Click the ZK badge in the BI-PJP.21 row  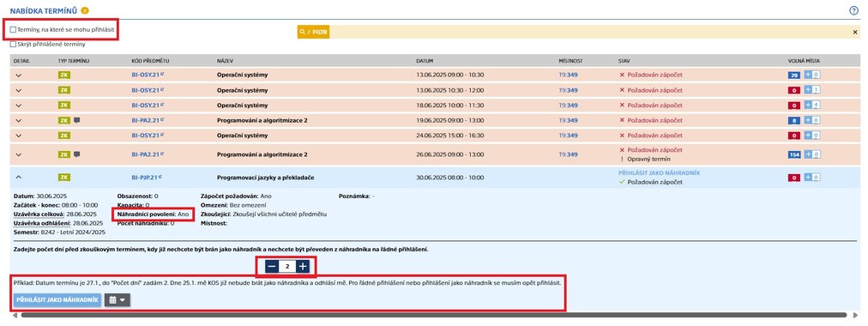pyautogui.click(x=63, y=177)
